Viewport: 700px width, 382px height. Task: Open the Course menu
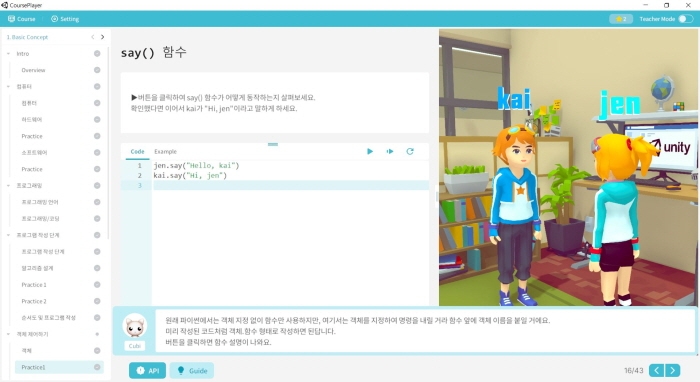tap(21, 19)
